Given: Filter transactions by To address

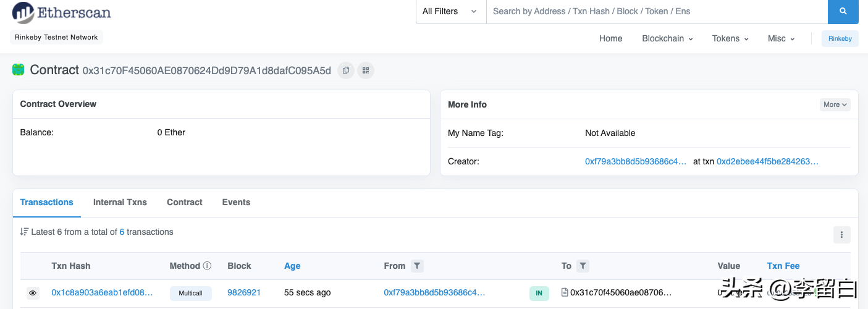Looking at the screenshot, I should coord(583,266).
